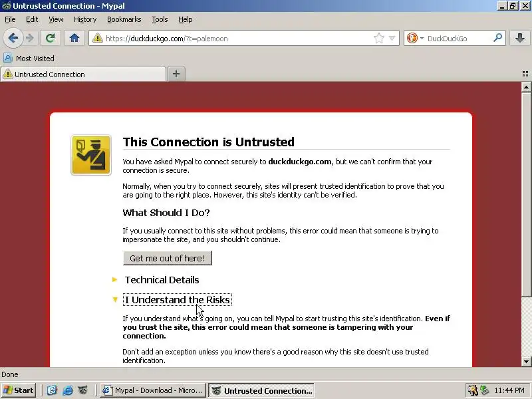The height and width of the screenshot is (399, 532).
Task: Open the Windows Start button
Action: 19,390
